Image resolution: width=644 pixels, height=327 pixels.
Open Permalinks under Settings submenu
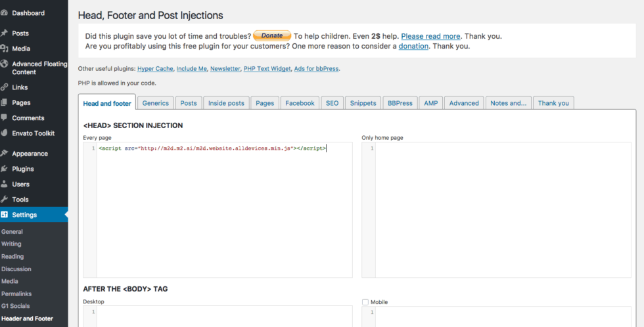[16, 294]
